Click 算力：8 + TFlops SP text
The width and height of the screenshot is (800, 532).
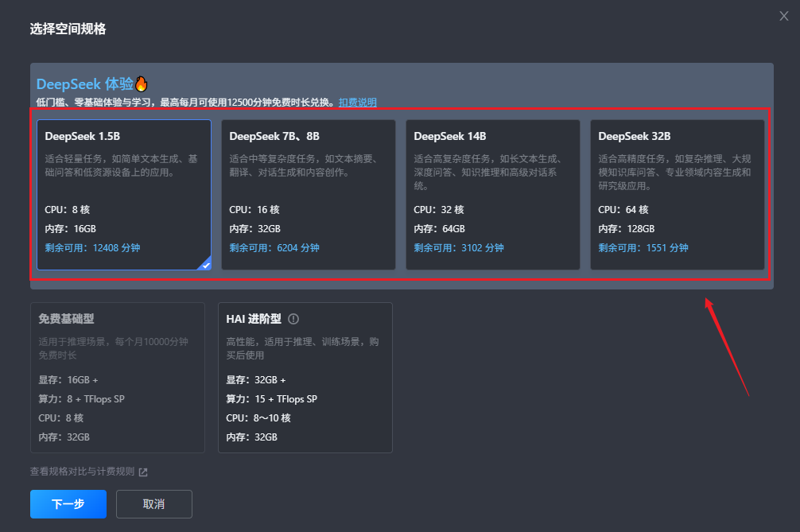point(82,399)
